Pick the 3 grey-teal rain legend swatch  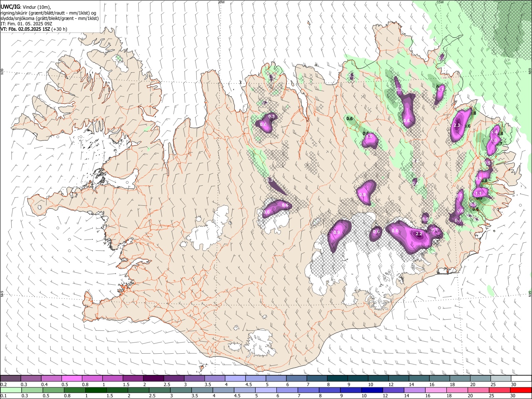tap(181, 390)
